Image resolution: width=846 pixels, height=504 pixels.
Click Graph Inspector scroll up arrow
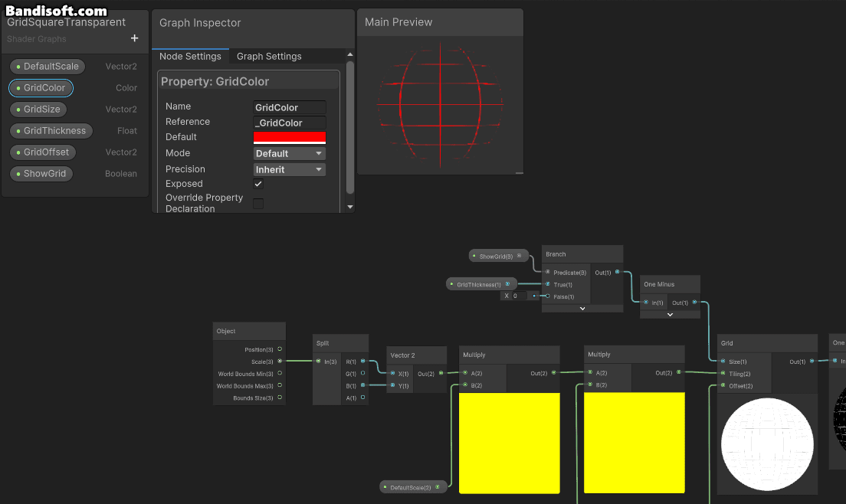[350, 54]
